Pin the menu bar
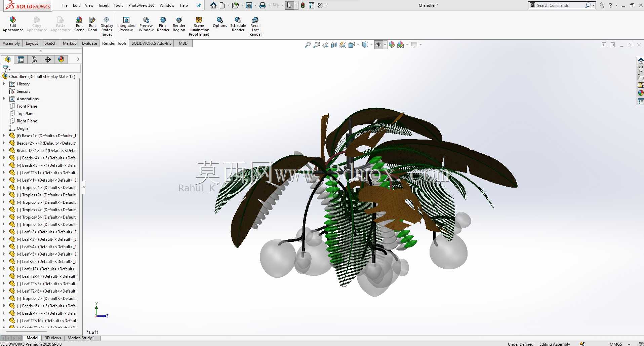This screenshot has height=346, width=644. (199, 5)
